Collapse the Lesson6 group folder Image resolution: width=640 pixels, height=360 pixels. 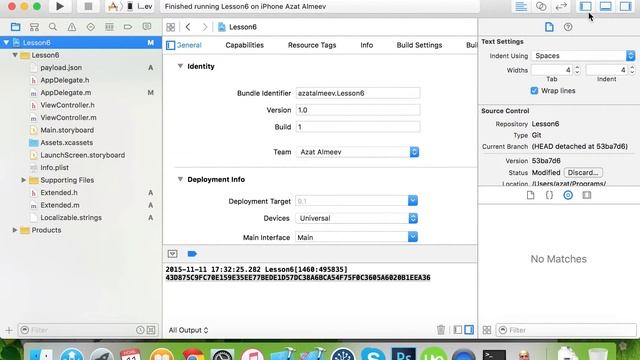pyautogui.click(x=15, y=55)
